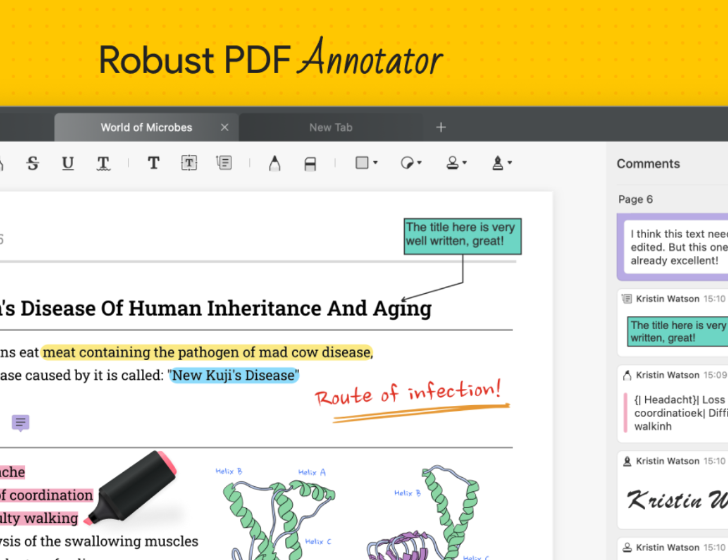728x560 pixels.
Task: Open the stamp tool dropdown
Action: 456,163
